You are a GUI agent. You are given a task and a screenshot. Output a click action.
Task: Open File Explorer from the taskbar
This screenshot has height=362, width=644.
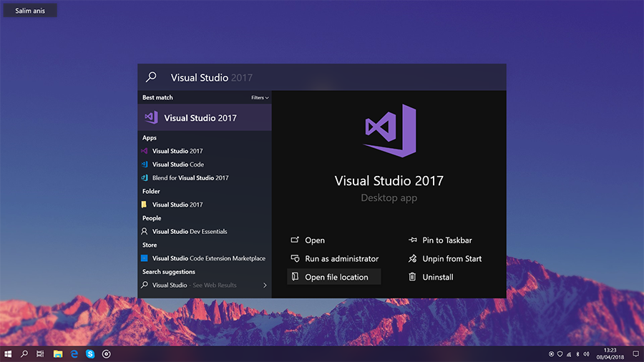58,354
